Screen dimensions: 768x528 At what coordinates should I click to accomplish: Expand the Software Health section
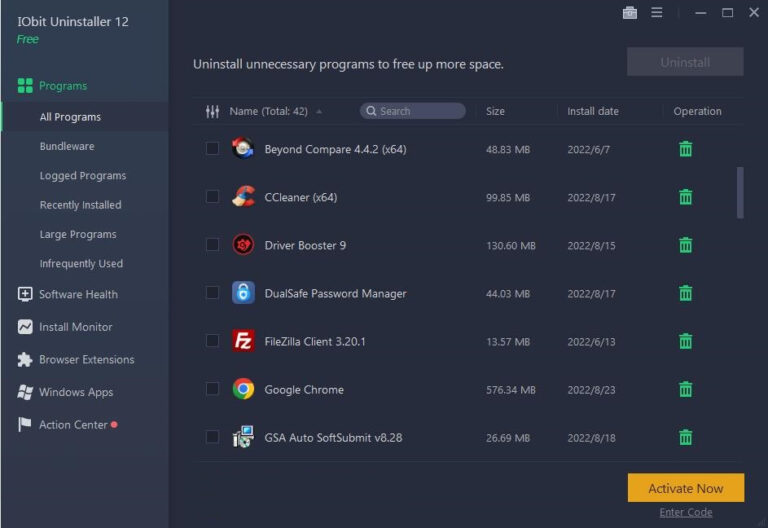pos(78,294)
